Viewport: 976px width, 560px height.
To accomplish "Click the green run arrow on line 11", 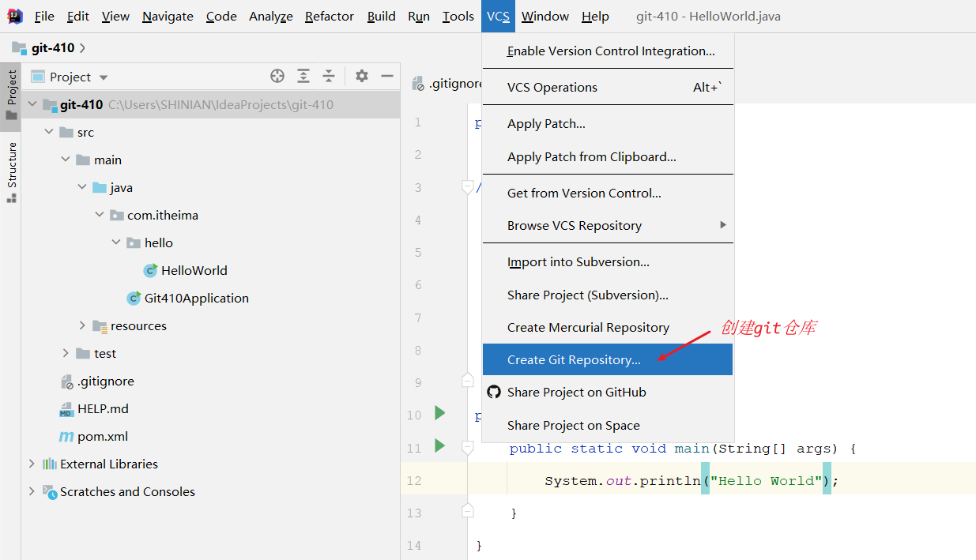I will (440, 446).
